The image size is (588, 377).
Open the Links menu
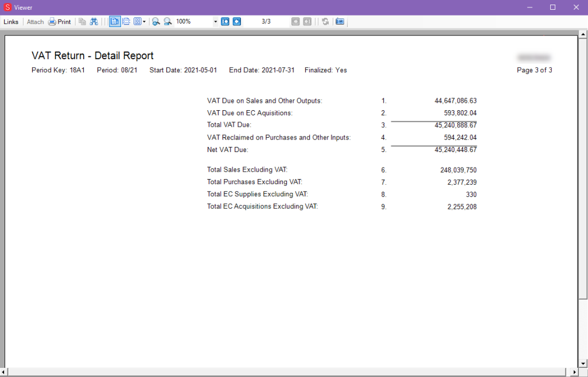11,22
